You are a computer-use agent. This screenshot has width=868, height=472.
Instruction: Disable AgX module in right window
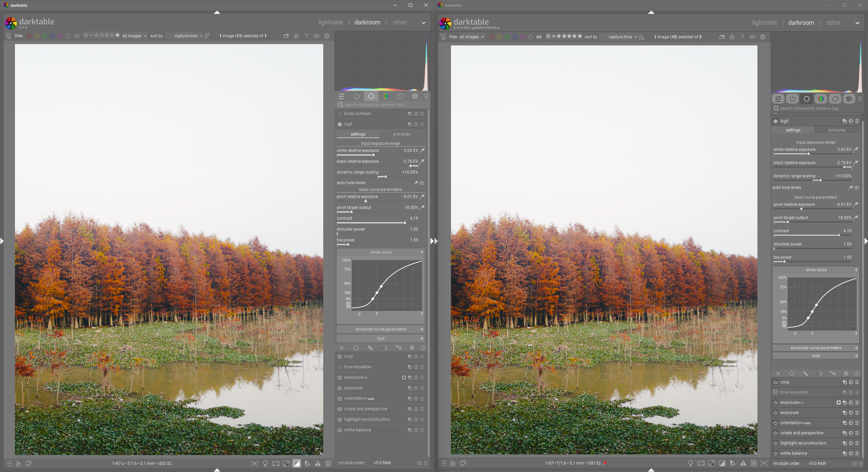pos(775,121)
